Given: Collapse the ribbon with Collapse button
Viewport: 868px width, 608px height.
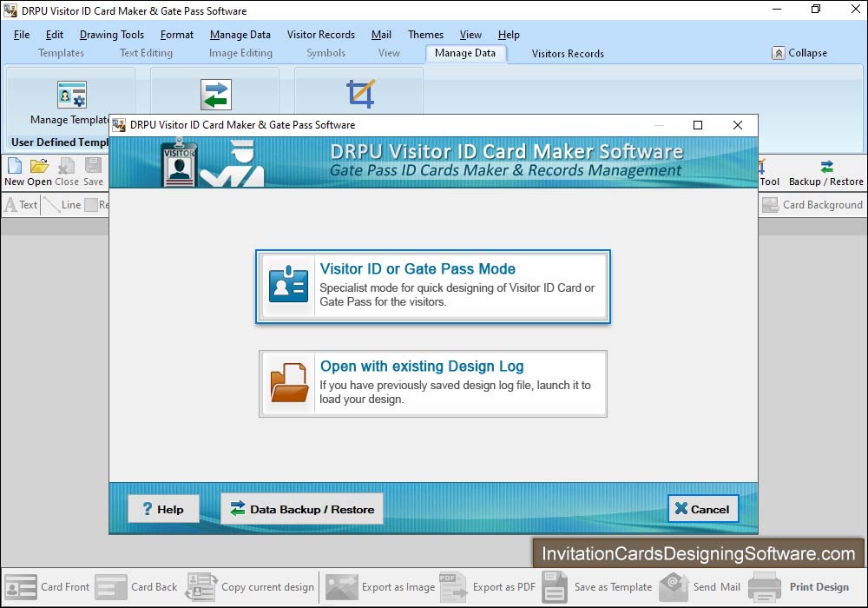Looking at the screenshot, I should click(799, 53).
